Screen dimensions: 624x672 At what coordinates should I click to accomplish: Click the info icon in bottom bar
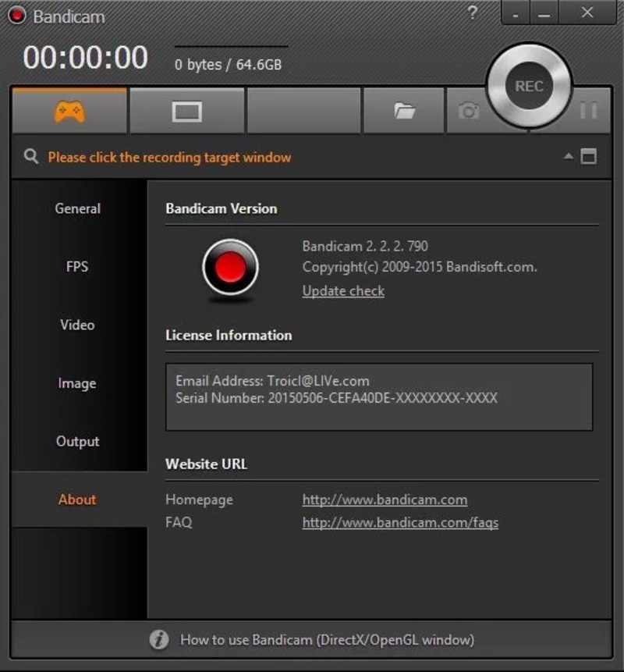159,640
